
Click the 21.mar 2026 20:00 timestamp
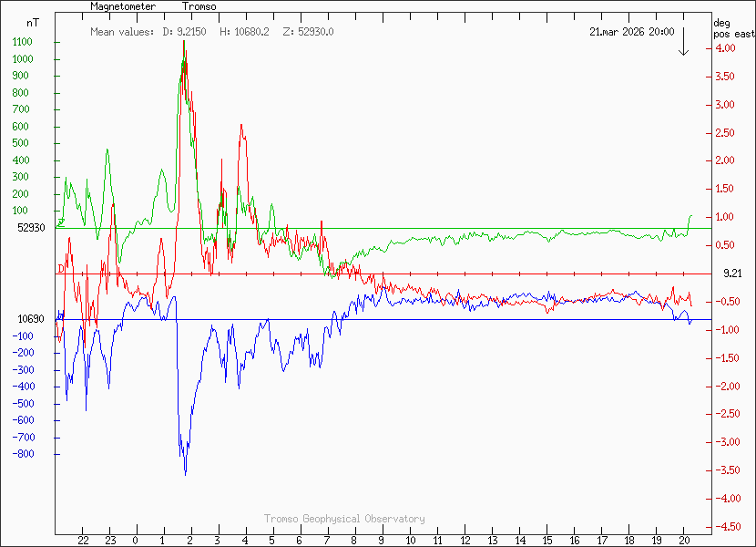(x=631, y=32)
